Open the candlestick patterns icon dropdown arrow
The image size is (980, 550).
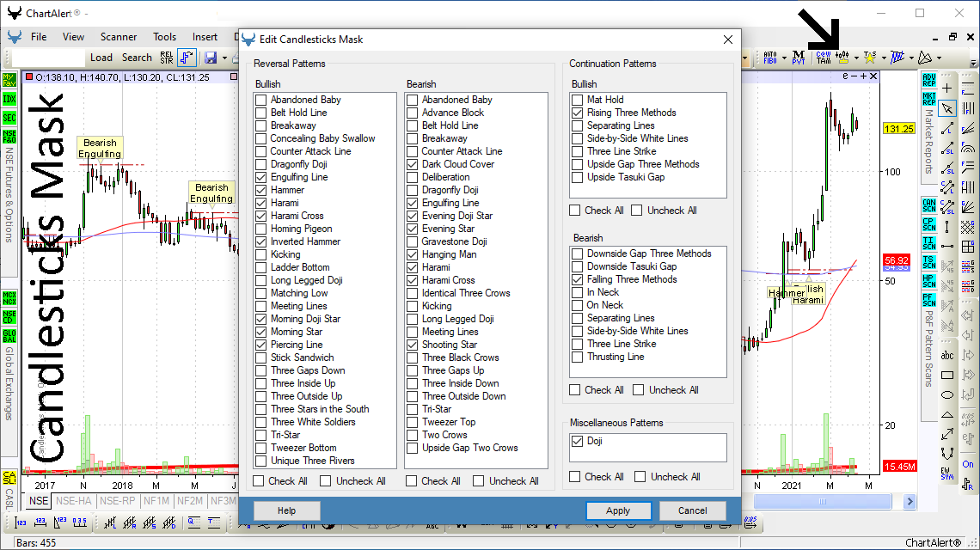click(x=856, y=58)
